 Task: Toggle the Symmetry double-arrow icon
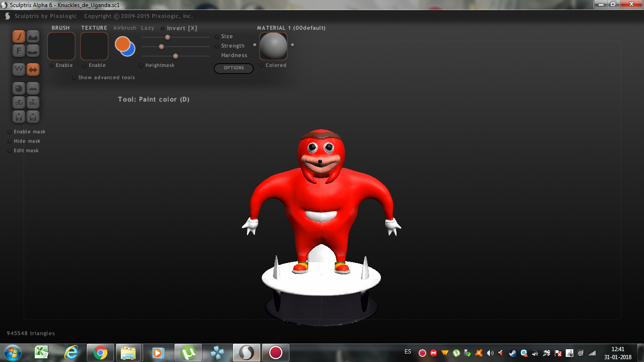33,69
